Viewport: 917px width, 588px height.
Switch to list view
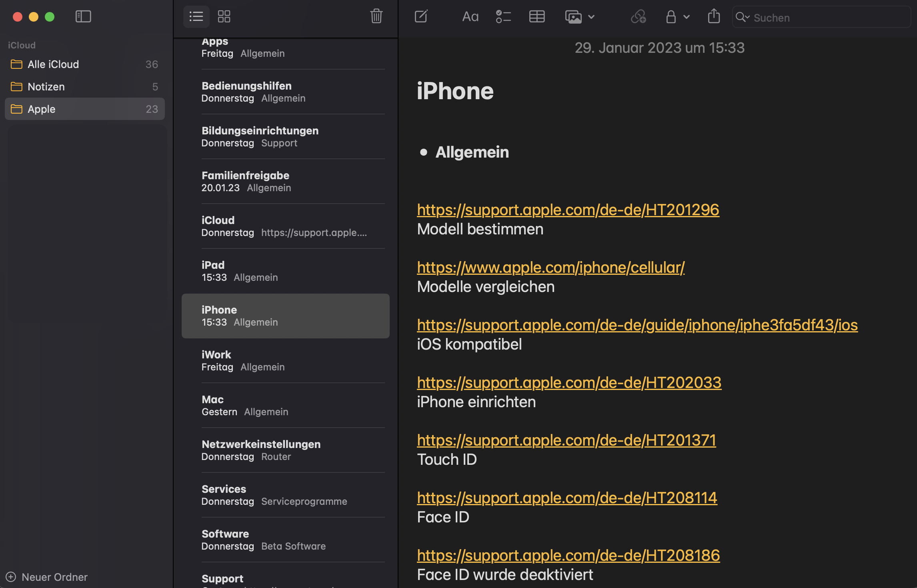click(x=196, y=16)
